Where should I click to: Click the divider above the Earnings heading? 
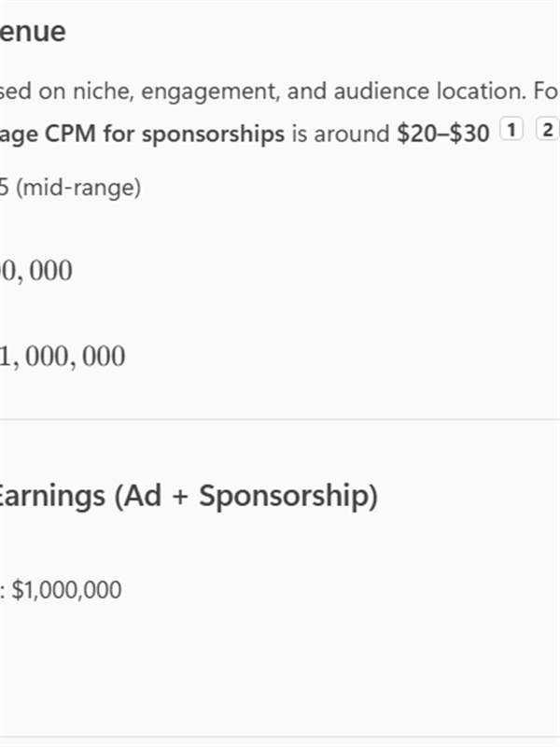tap(280, 419)
